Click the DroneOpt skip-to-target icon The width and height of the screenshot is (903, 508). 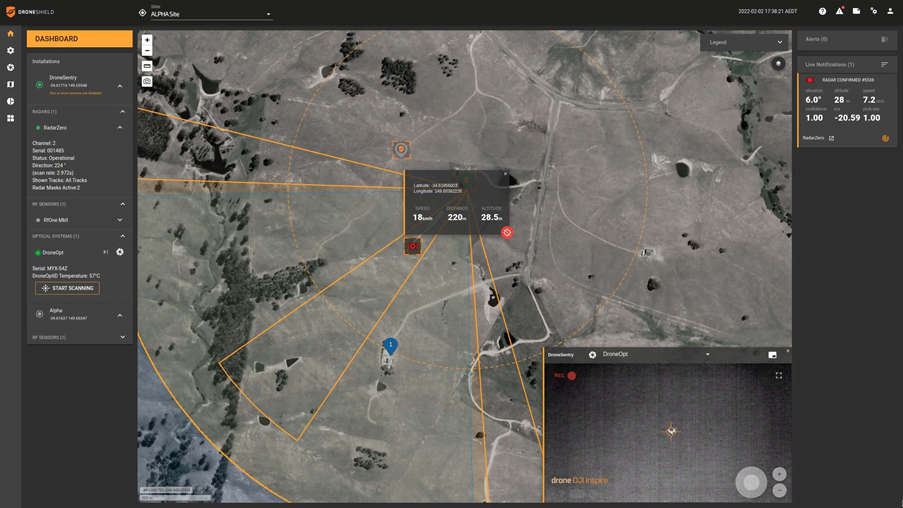coord(105,252)
